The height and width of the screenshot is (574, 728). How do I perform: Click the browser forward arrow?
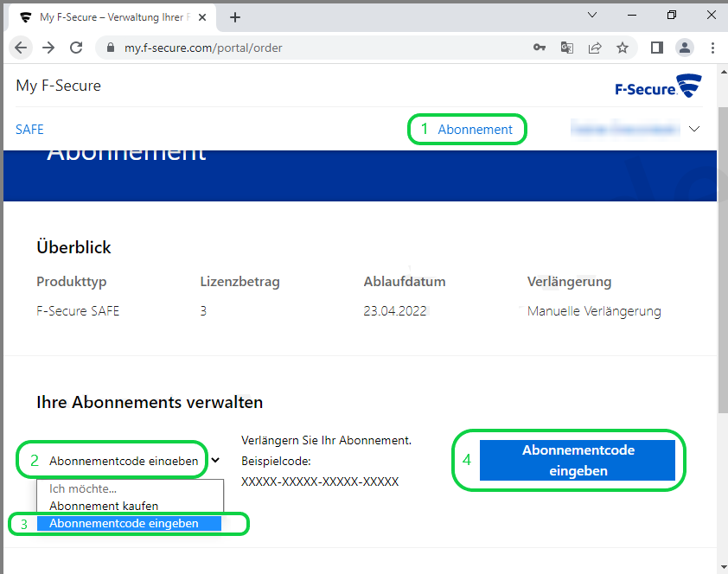48,48
